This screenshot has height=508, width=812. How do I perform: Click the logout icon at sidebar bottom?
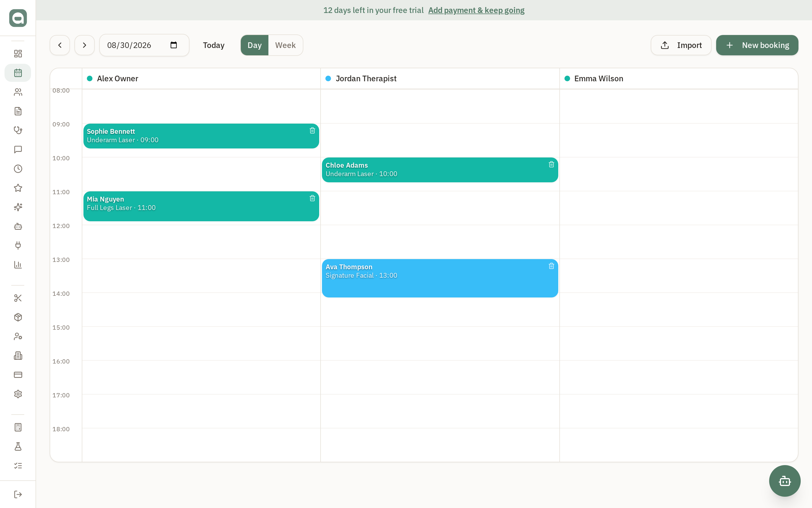click(x=18, y=494)
